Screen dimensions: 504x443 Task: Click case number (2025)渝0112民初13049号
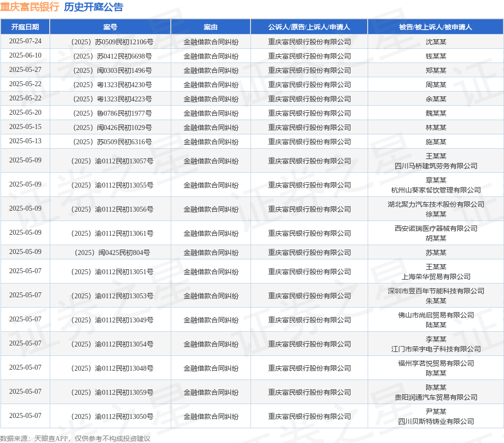click(x=112, y=320)
